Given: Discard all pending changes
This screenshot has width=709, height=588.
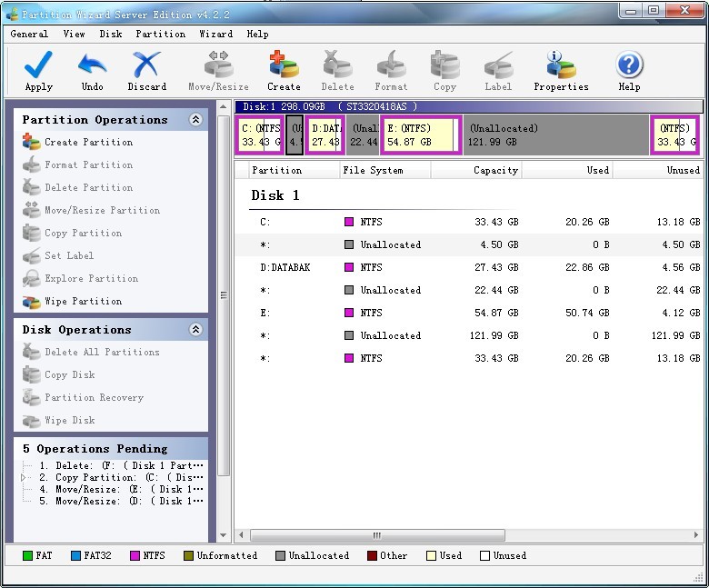Looking at the screenshot, I should click(146, 65).
